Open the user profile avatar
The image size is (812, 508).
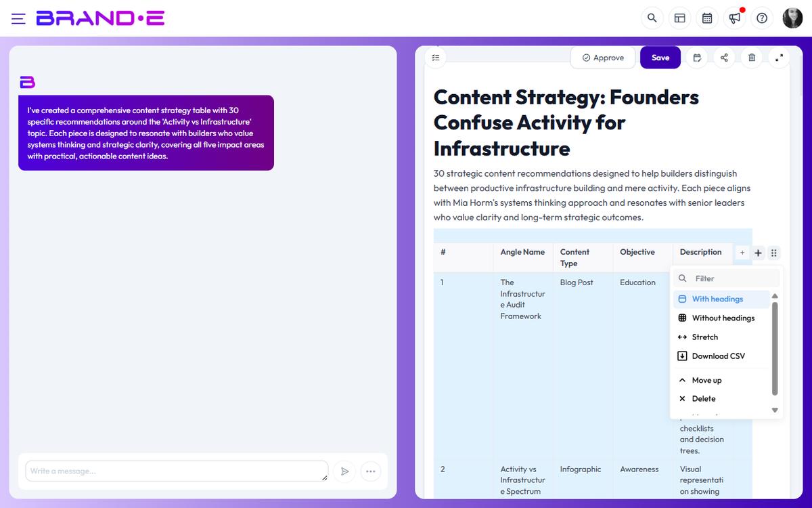pos(792,18)
